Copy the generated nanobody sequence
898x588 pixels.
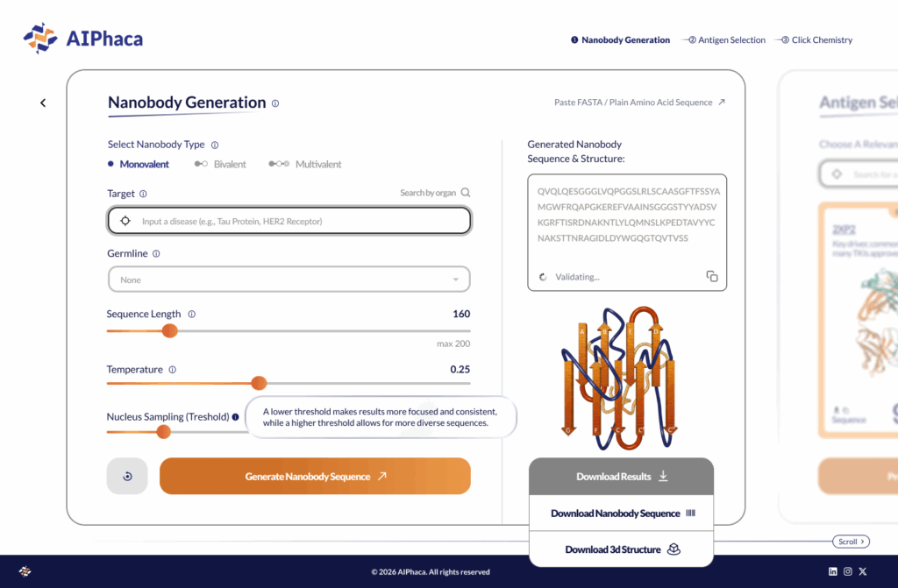[712, 277]
